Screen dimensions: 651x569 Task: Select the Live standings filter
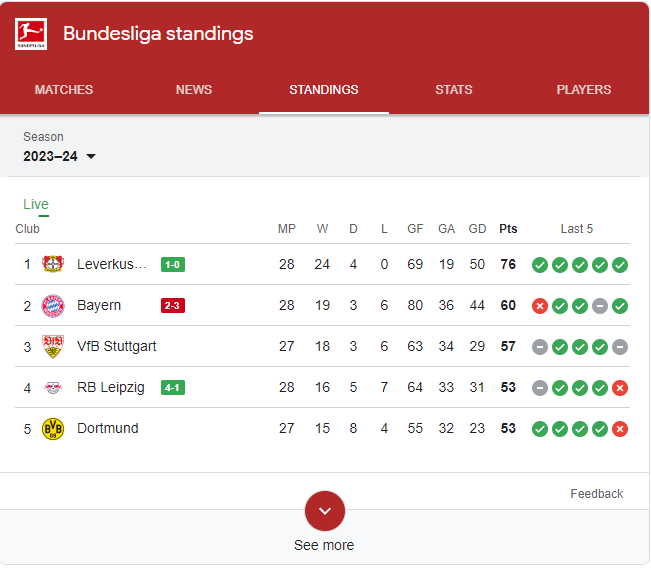[x=36, y=204]
